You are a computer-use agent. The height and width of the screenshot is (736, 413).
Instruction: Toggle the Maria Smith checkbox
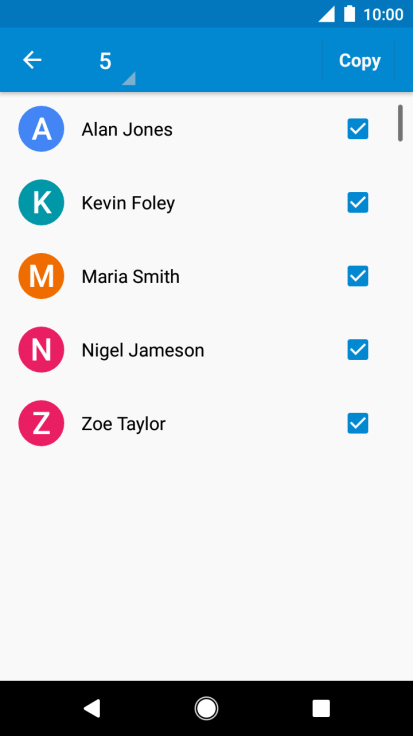(358, 276)
